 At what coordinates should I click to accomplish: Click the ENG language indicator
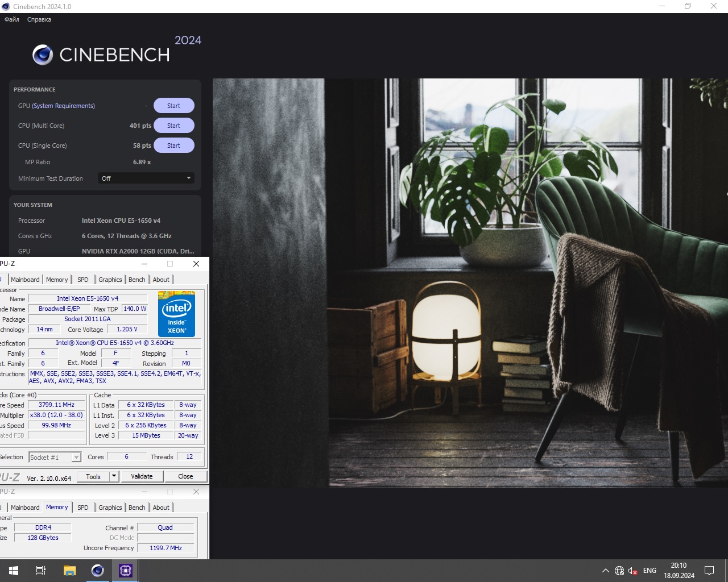[x=650, y=571]
